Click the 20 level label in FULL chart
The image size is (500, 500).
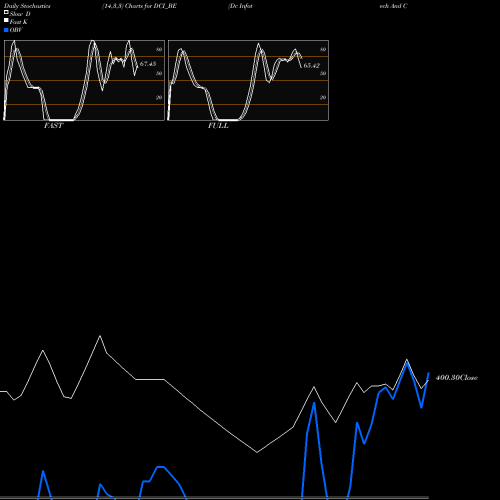point(323,97)
